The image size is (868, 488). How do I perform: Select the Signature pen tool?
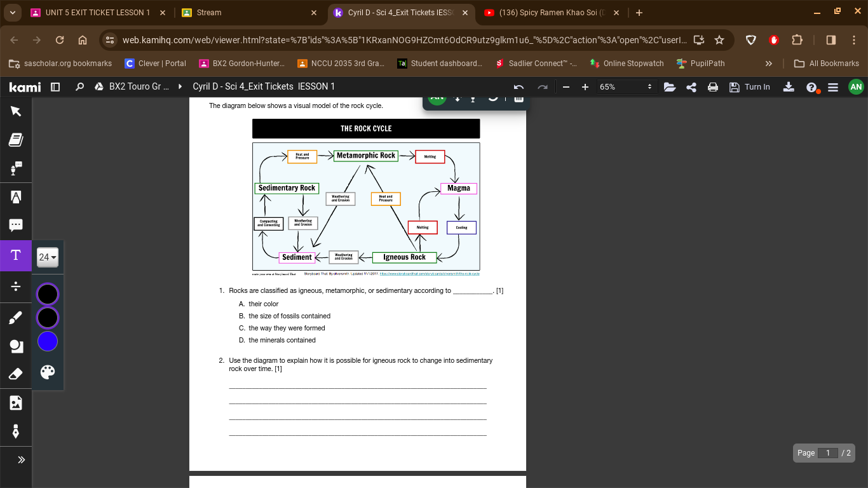(16, 431)
